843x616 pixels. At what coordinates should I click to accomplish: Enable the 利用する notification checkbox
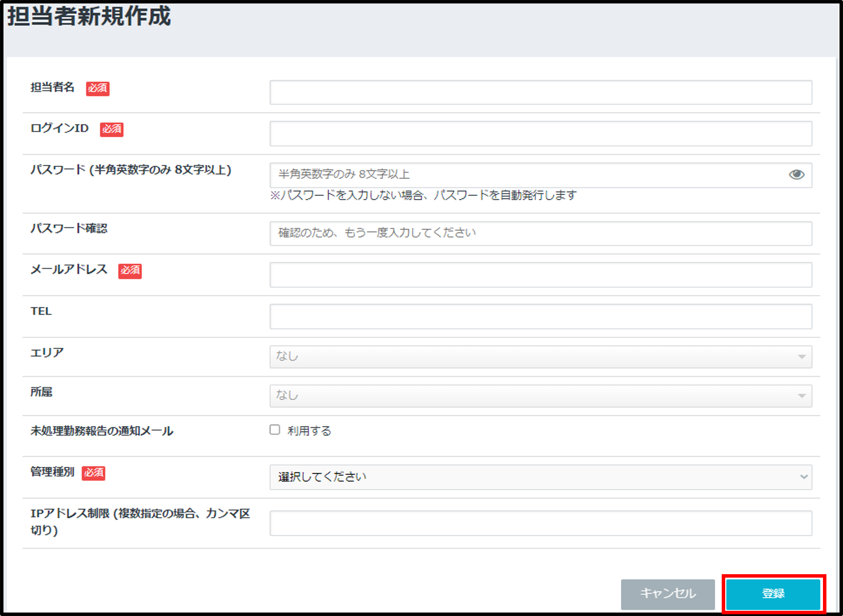[275, 430]
